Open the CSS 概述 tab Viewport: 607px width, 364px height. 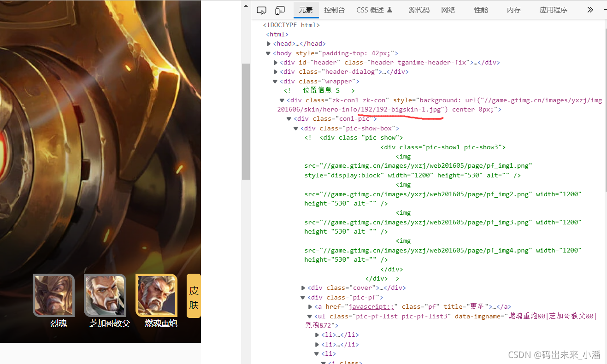(x=374, y=10)
